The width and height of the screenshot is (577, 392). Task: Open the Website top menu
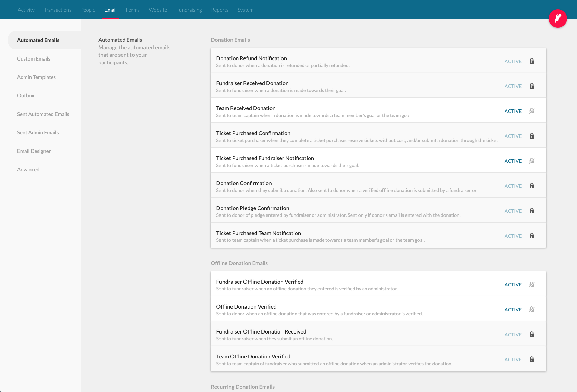[158, 10]
